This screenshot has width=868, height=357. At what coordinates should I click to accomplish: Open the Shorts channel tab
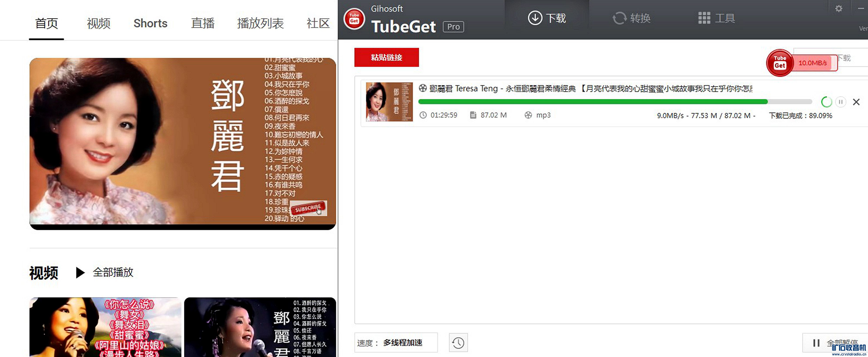click(150, 23)
